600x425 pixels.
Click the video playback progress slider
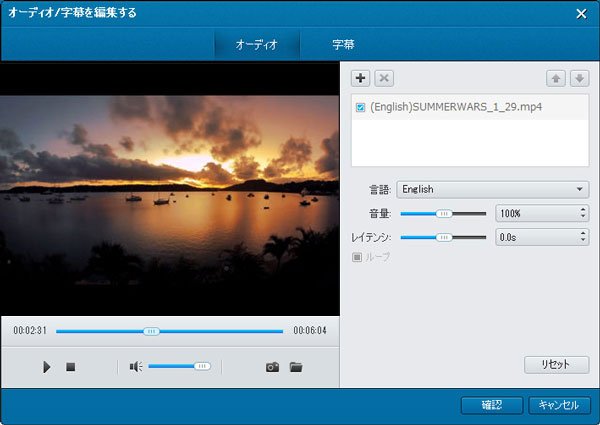tap(169, 330)
